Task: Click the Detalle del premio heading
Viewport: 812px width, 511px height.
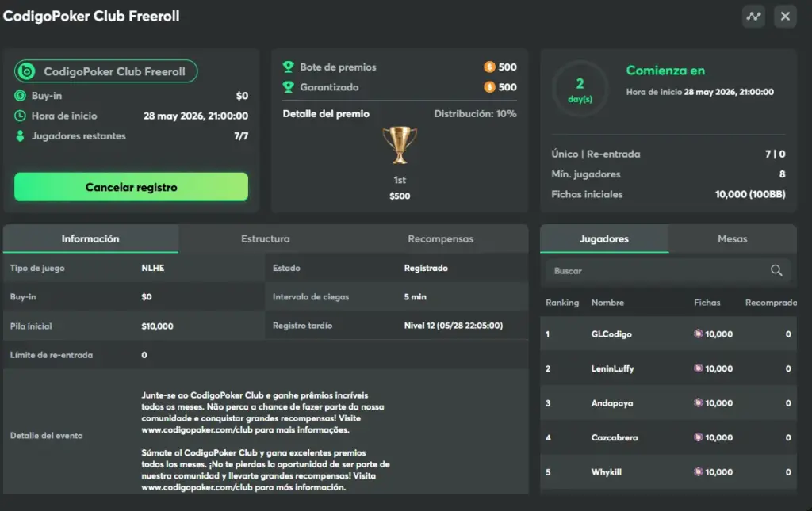Action: 326,114
